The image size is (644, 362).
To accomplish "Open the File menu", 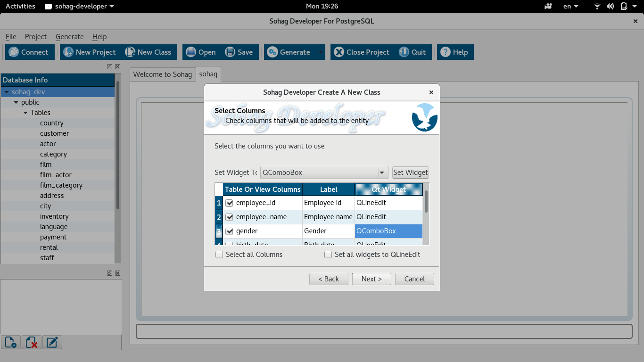I will 11,37.
